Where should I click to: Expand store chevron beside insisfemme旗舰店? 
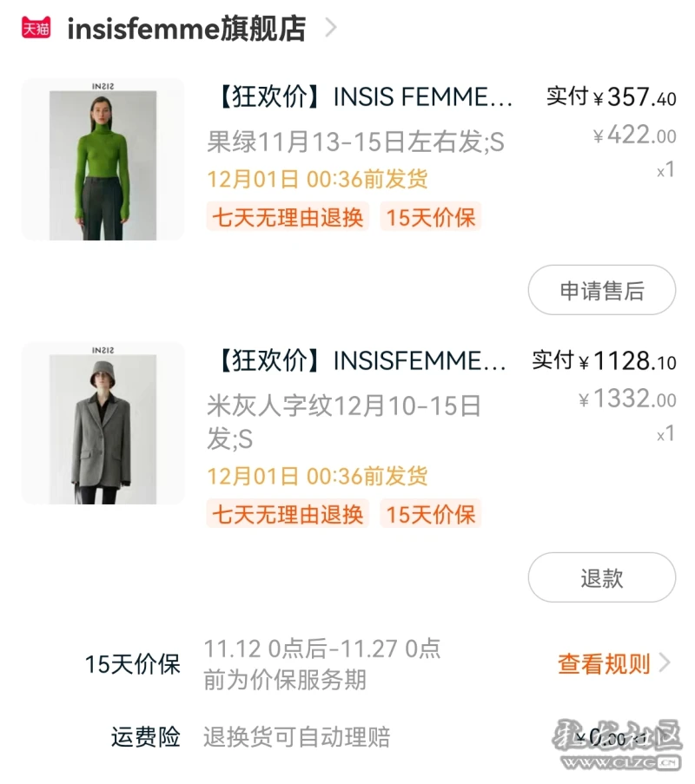(330, 28)
